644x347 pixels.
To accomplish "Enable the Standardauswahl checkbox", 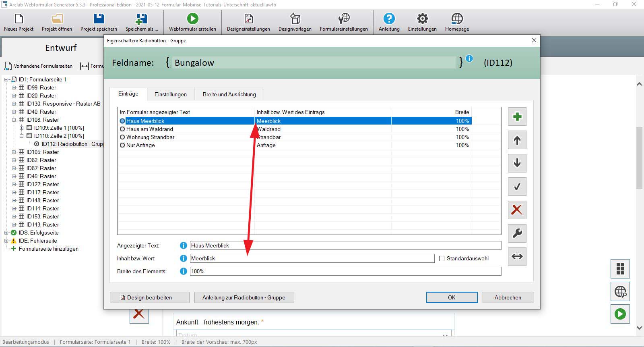I will tap(442, 259).
